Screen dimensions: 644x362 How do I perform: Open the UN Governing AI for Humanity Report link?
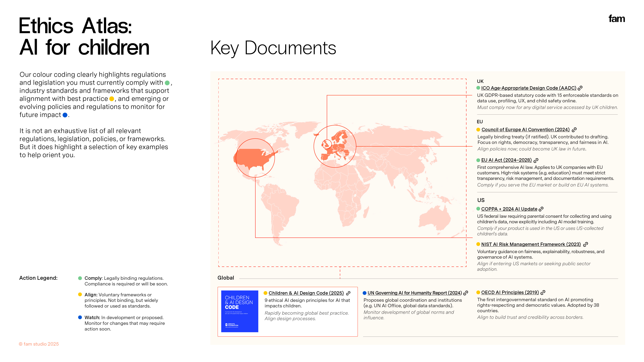pos(414,293)
